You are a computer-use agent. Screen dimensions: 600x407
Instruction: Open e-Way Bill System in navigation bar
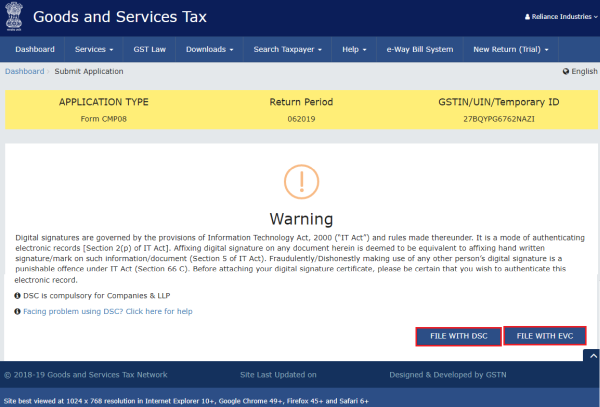(x=420, y=49)
